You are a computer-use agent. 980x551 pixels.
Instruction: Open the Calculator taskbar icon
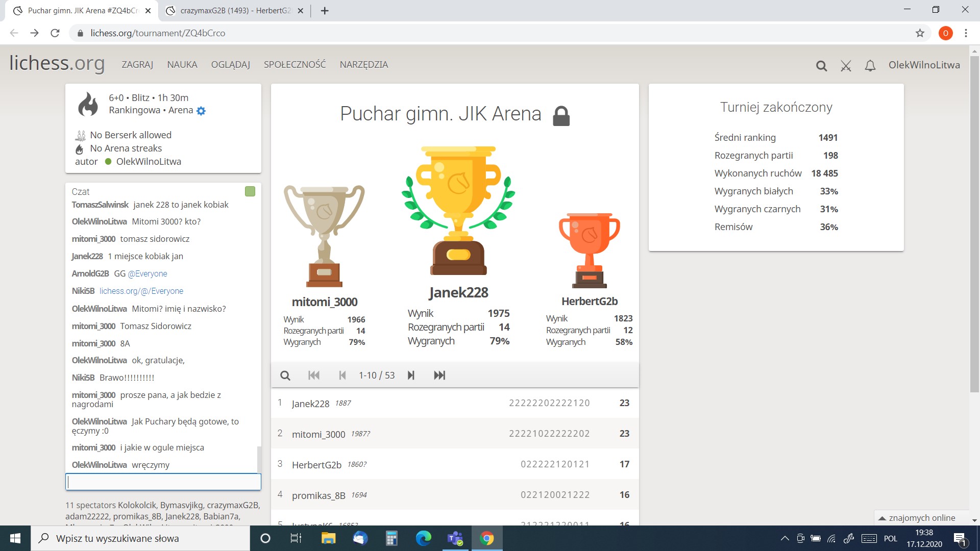(x=391, y=538)
